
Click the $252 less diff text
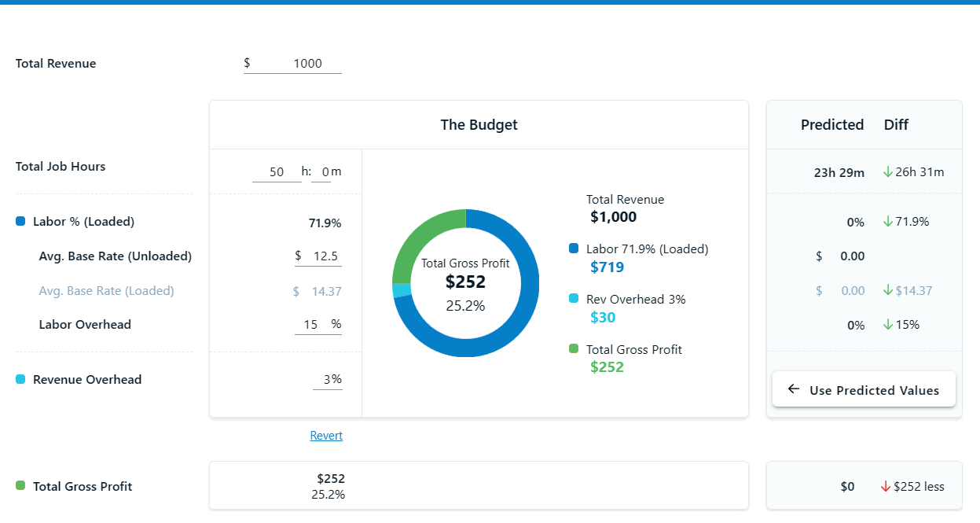pyautogui.click(x=919, y=487)
